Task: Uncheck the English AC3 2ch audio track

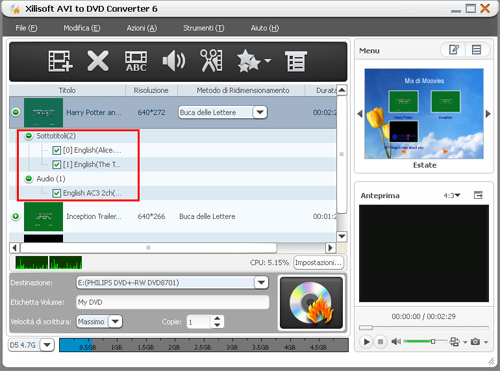Action: click(56, 193)
